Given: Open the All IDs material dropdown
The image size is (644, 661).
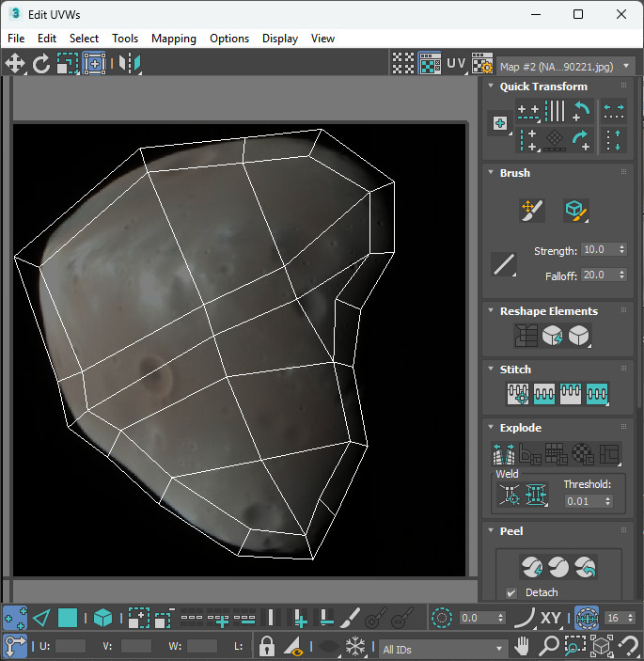Looking at the screenshot, I should [442, 649].
